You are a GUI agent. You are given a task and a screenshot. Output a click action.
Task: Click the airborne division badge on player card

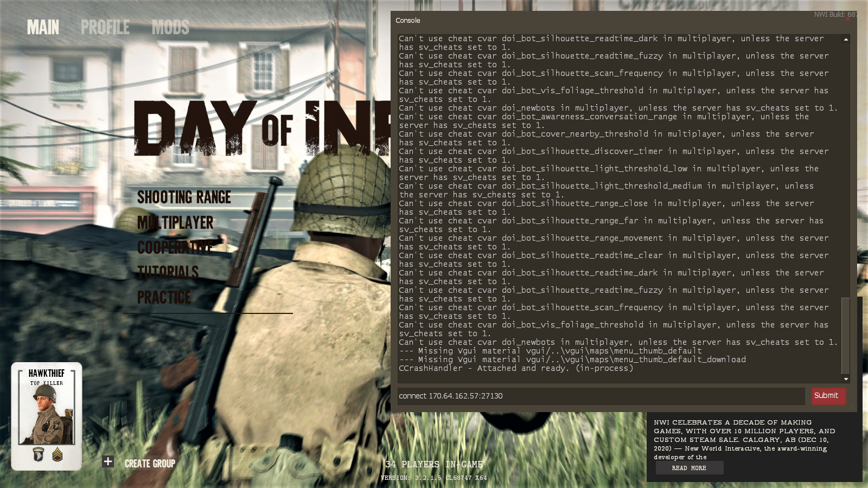point(38,454)
